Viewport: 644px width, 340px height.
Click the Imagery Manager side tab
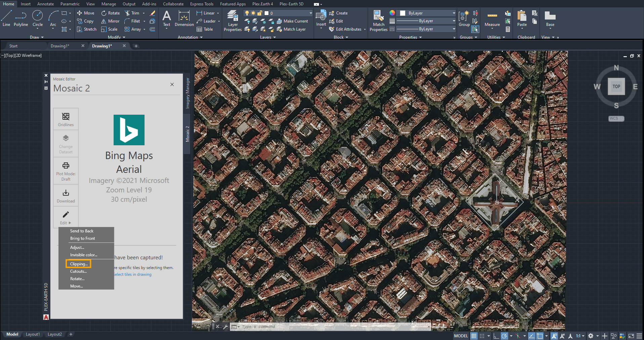(x=188, y=93)
